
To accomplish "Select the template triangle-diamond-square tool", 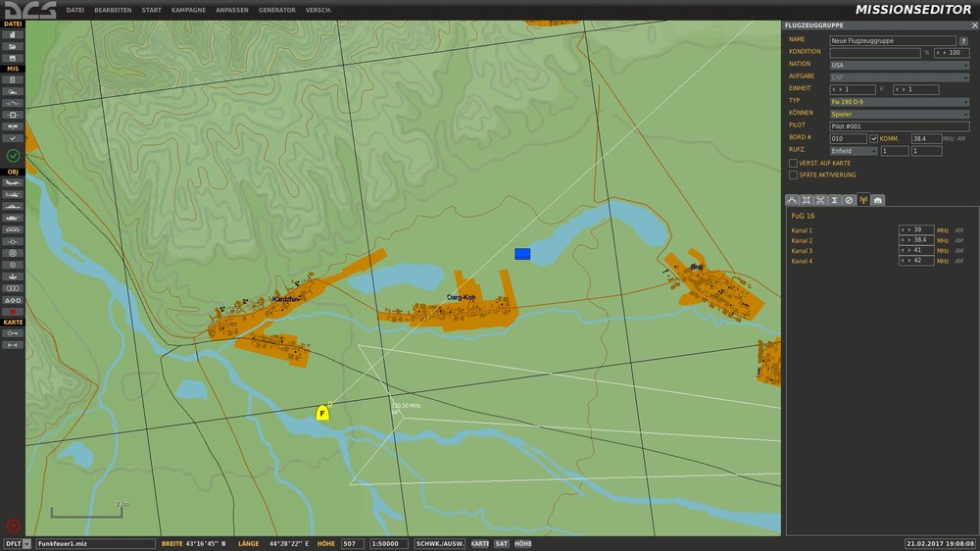I will tap(13, 300).
